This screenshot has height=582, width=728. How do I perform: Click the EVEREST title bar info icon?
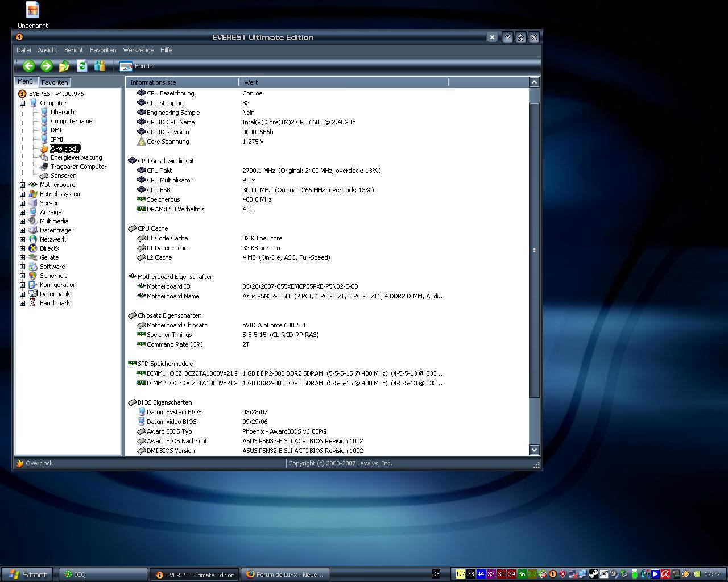(x=19, y=37)
